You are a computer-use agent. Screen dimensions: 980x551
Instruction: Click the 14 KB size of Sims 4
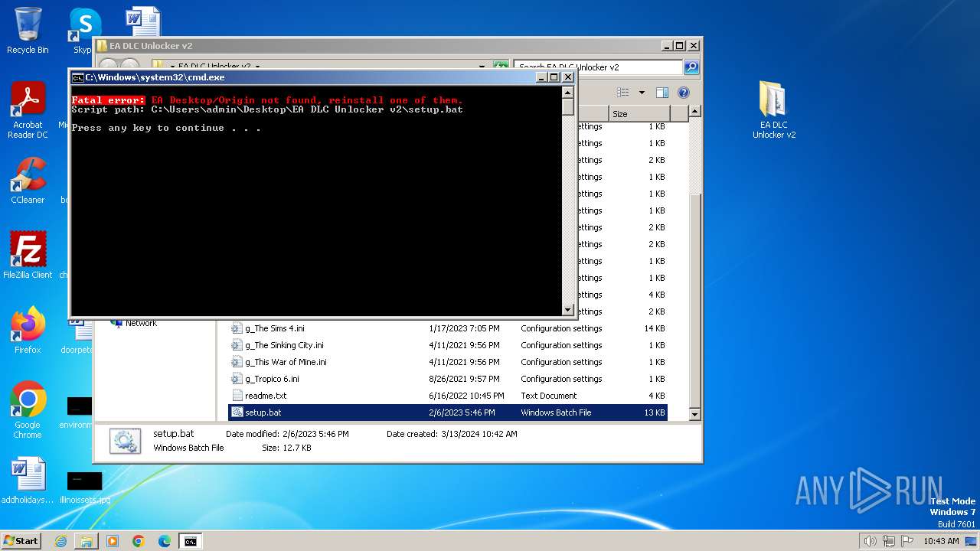click(655, 328)
